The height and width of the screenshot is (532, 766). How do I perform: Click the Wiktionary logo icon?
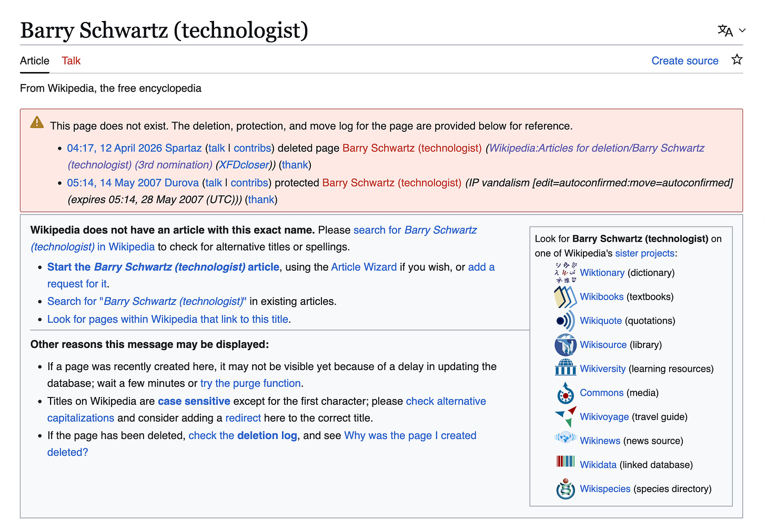point(566,273)
